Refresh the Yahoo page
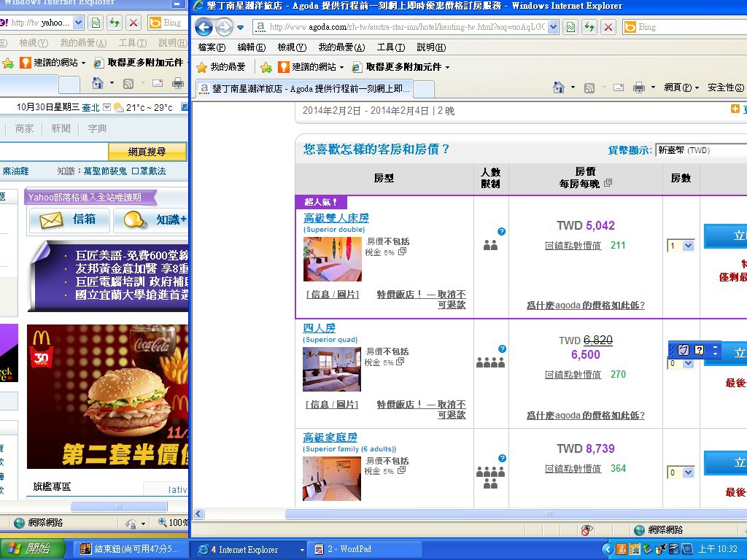747x560 pixels. tap(115, 23)
